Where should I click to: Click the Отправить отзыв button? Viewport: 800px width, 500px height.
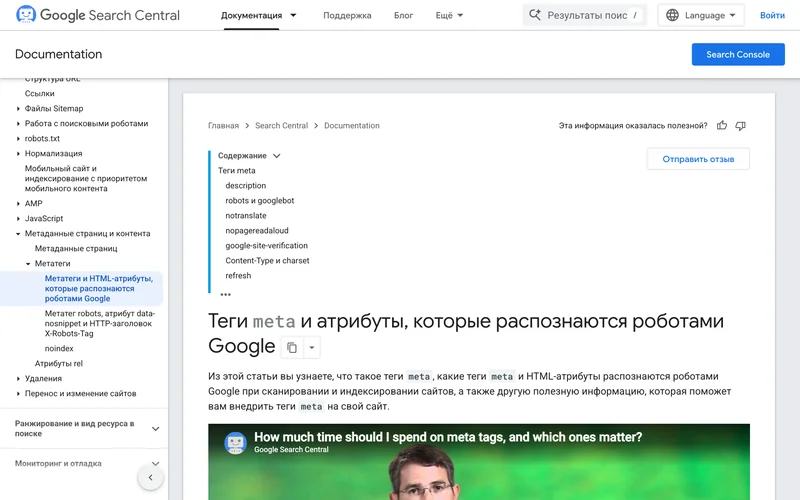(698, 159)
